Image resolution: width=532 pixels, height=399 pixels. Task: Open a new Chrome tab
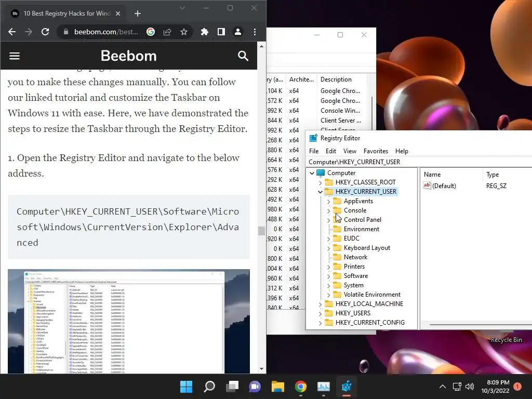(137, 14)
